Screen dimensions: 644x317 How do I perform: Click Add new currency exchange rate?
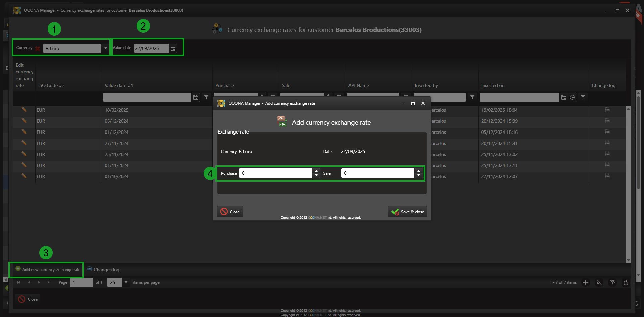[48, 270]
